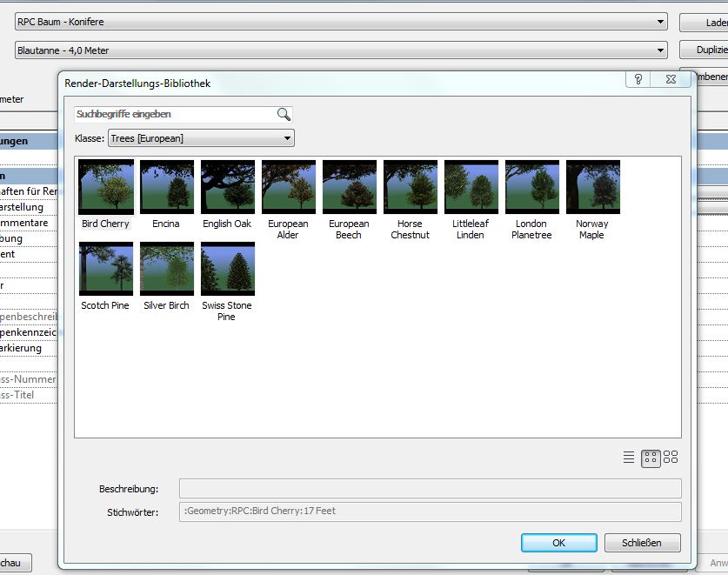The width and height of the screenshot is (728, 575).
Task: Click the search magnifier icon
Action: 284,114
